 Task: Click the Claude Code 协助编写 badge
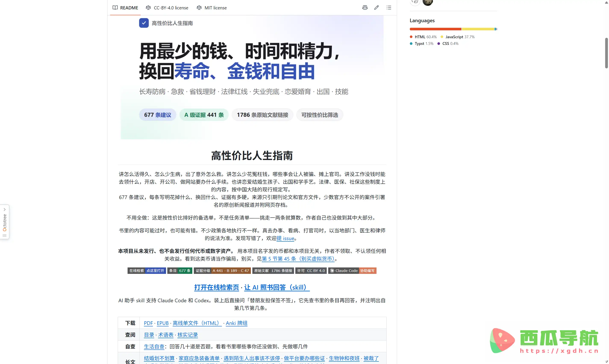(352, 271)
